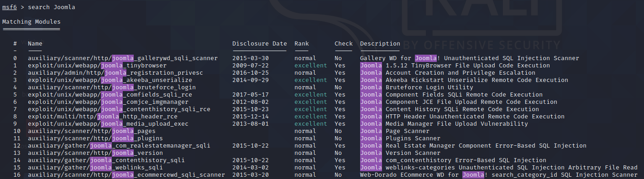
Task: Click the disclosure date 2016-10-25
Action: 251,73
